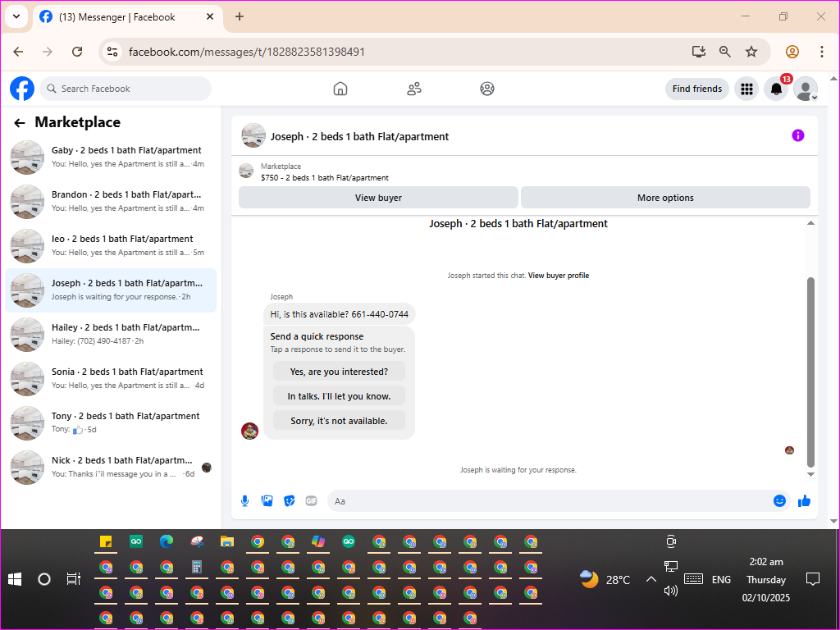
Task: Click the chat scroll-up arrow
Action: [x=810, y=223]
